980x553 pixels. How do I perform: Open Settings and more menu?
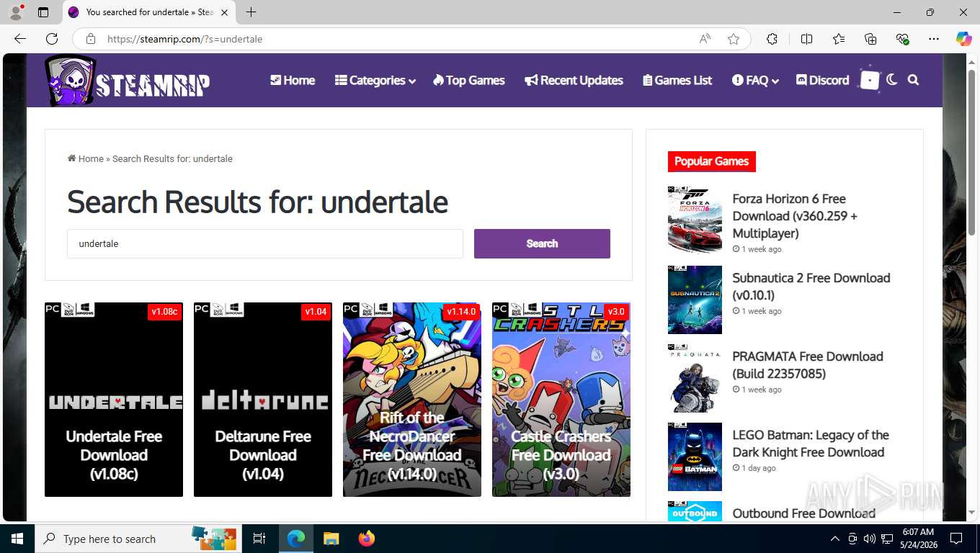tap(934, 39)
